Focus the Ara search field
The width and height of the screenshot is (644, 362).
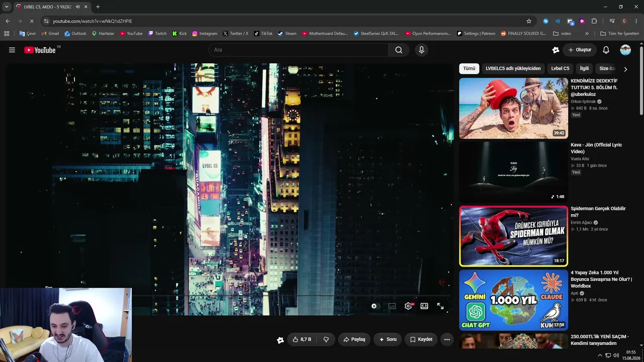click(298, 50)
